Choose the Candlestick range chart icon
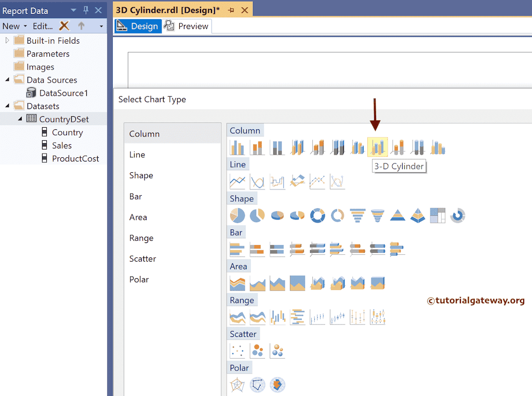 click(337, 317)
